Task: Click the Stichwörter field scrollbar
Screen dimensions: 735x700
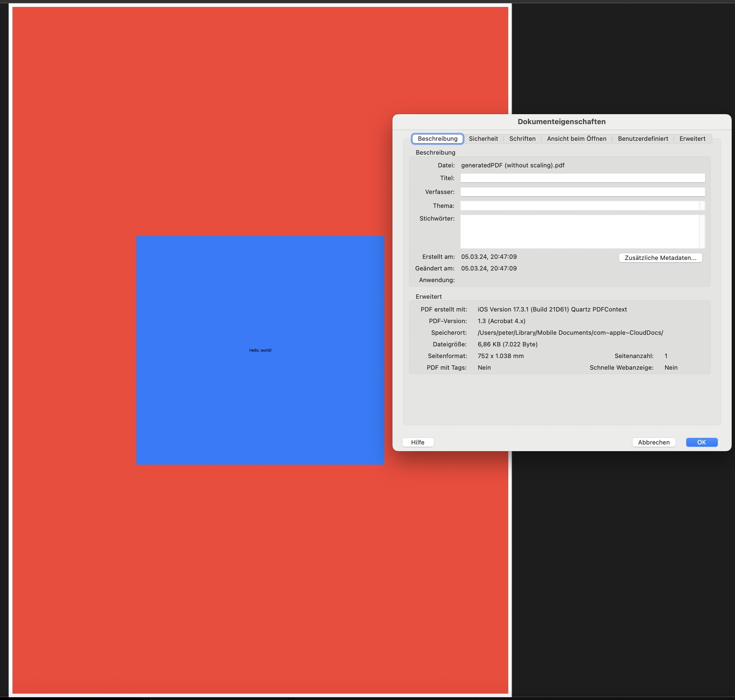Action: [702, 231]
